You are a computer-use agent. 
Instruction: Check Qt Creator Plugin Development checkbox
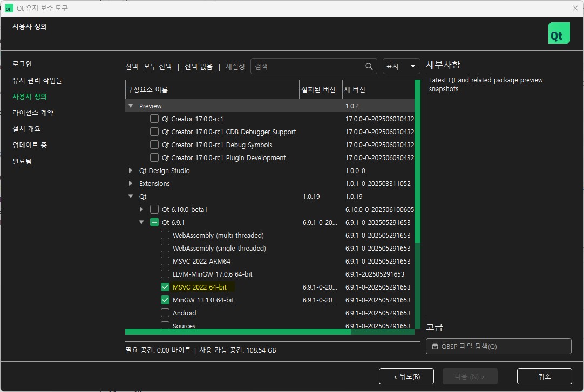coord(154,157)
